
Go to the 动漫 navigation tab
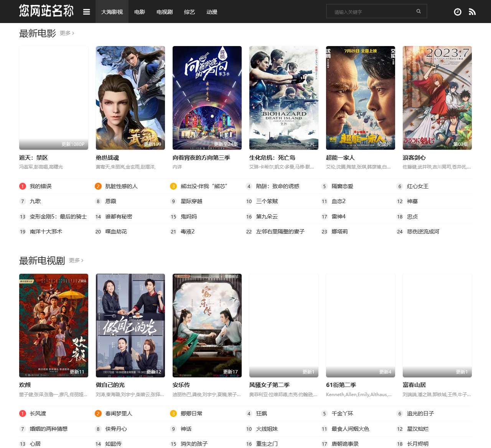pos(212,12)
